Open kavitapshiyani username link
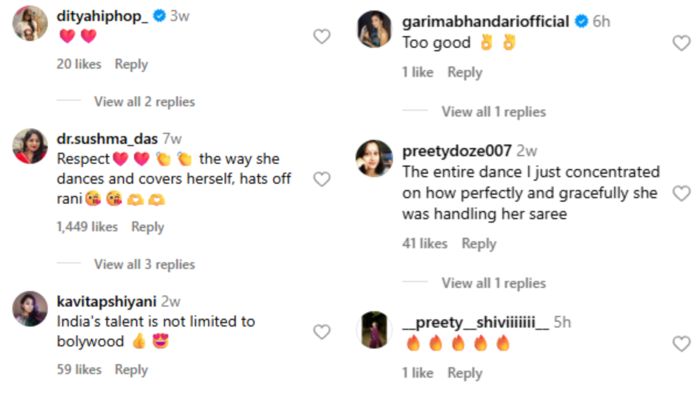Viewport: 700px width, 394px height. (106, 302)
